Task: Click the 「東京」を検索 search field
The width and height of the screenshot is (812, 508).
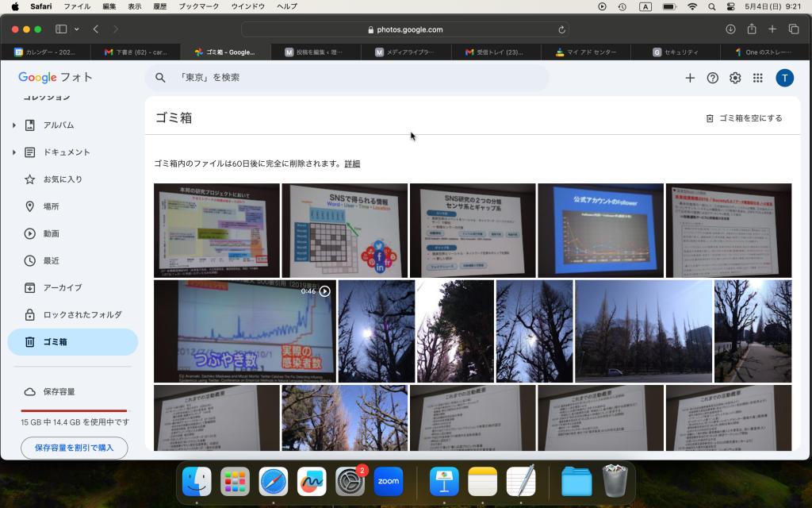Action: coord(347,78)
